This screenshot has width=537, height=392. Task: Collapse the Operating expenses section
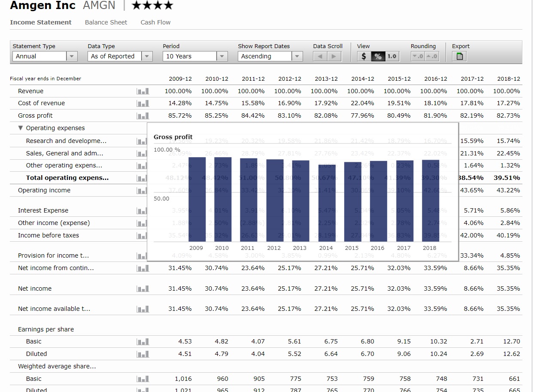(21, 128)
